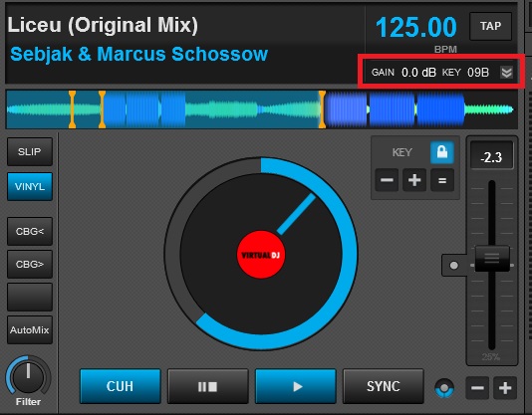Screen dimensions: 532x415
Task: Click the blue circular pitch reset icon
Action: coord(444,388)
